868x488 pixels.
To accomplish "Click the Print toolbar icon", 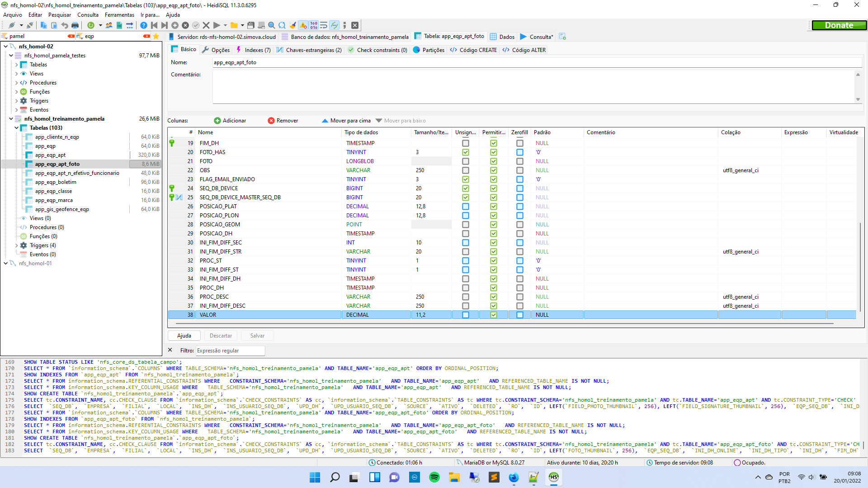I will [x=75, y=25].
